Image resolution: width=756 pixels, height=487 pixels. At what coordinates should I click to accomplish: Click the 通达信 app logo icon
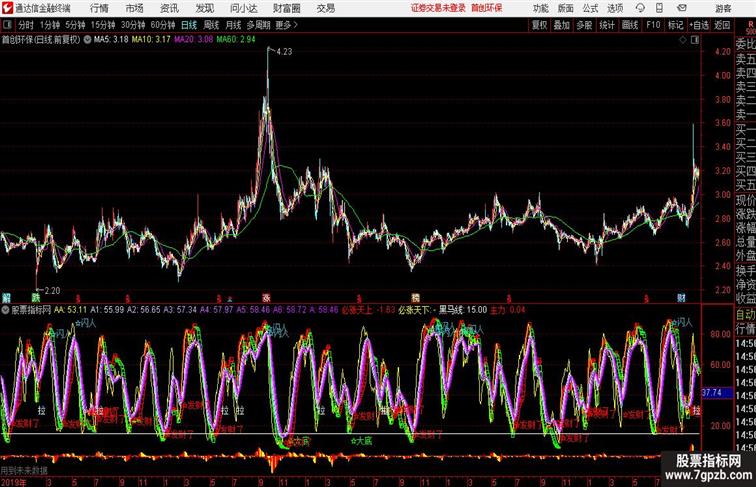click(x=7, y=8)
